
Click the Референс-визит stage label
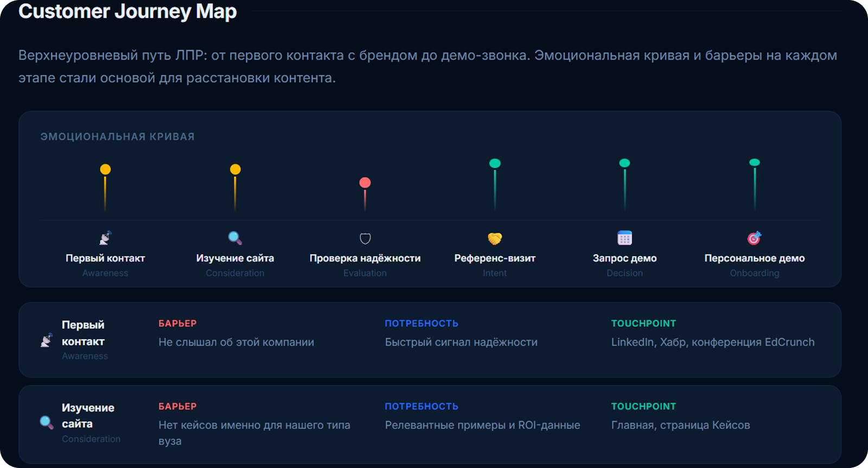495,258
